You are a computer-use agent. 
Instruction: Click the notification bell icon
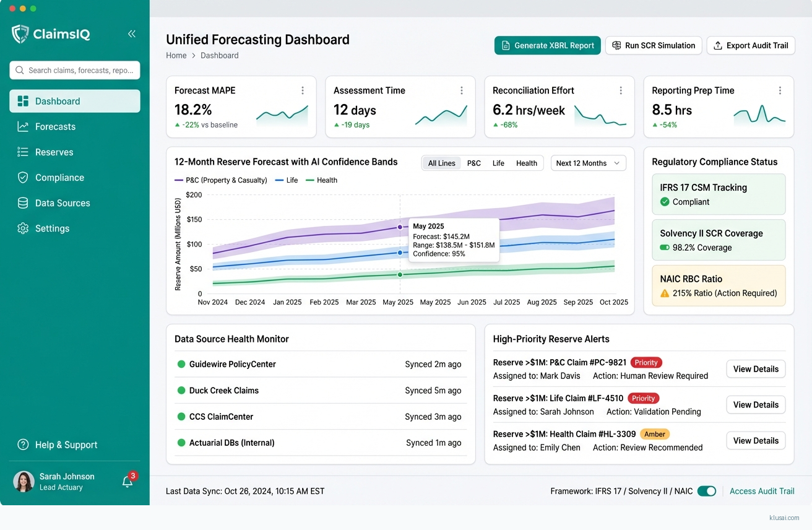(127, 482)
